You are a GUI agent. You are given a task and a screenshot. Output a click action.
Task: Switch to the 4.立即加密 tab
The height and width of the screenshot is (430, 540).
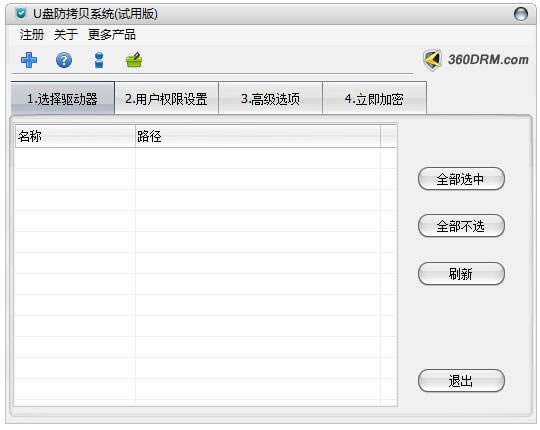coord(374,98)
